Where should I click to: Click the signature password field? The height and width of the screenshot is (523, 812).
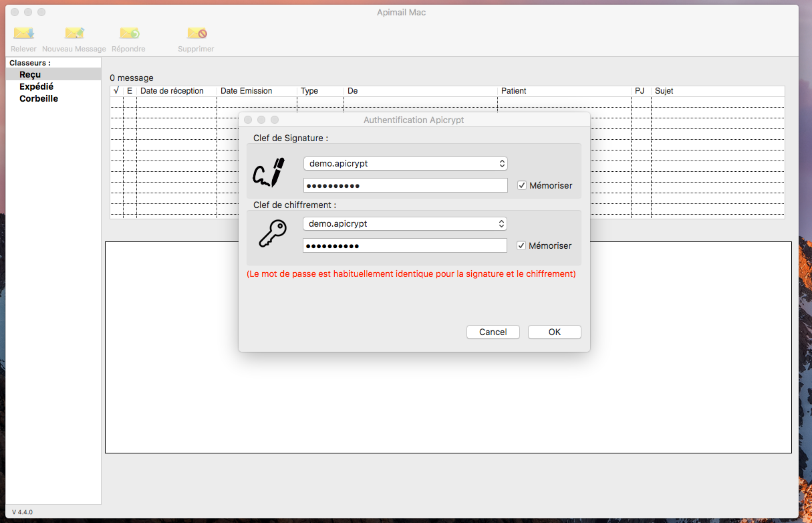(406, 185)
